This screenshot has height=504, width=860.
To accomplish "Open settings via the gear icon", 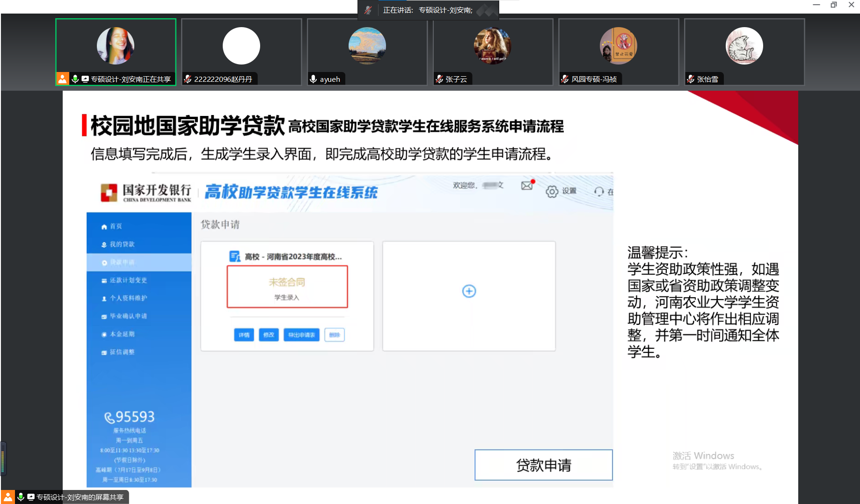I will click(552, 191).
